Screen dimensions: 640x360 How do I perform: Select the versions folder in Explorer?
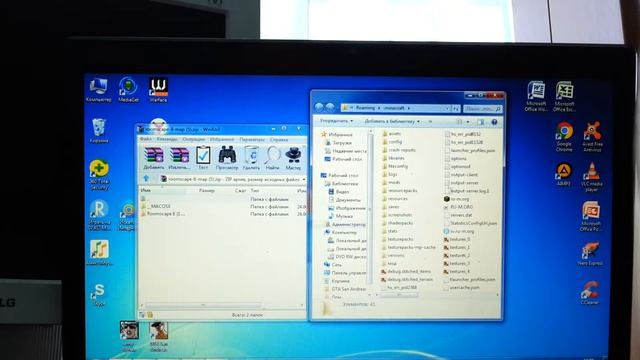(393, 255)
